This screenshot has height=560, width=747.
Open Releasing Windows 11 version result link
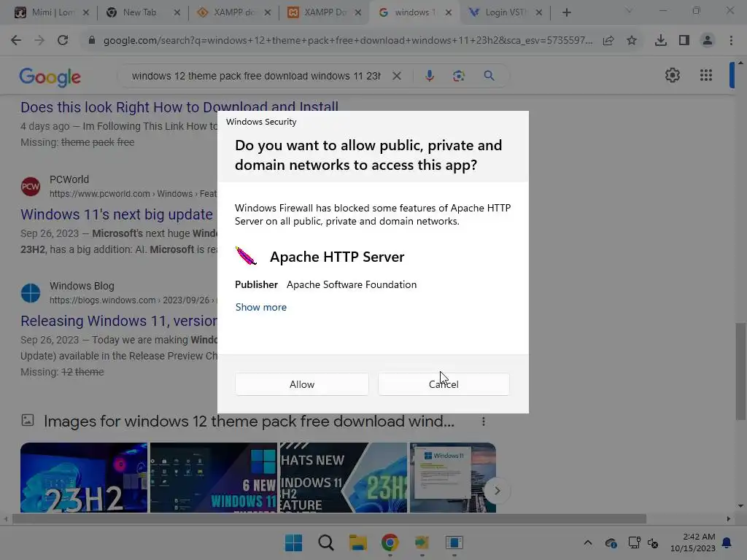point(119,321)
